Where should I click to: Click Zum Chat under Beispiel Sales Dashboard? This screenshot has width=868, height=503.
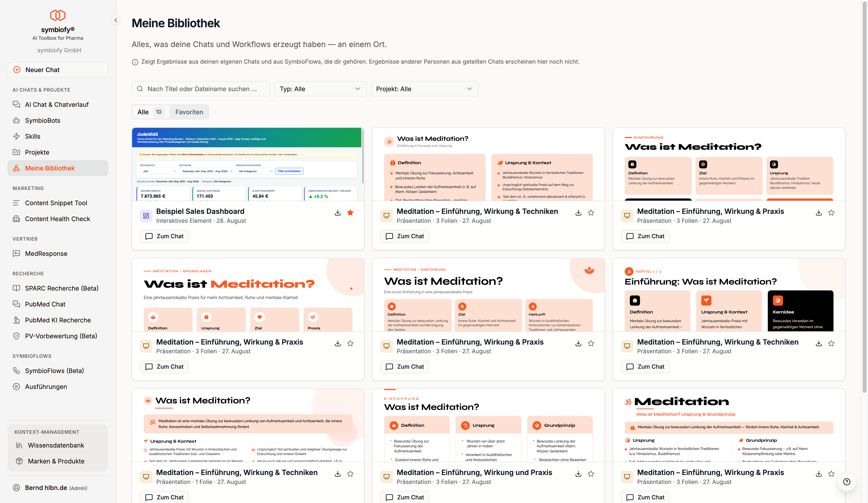point(164,236)
